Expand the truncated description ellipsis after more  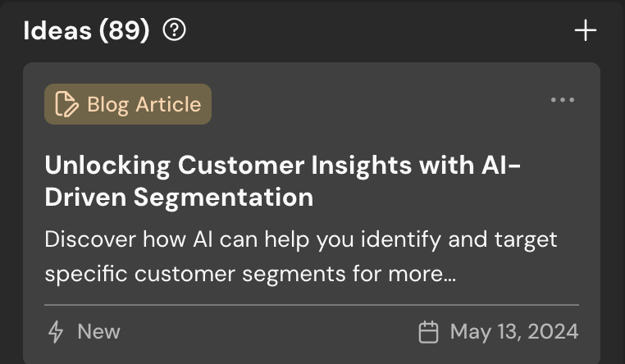[449, 275]
